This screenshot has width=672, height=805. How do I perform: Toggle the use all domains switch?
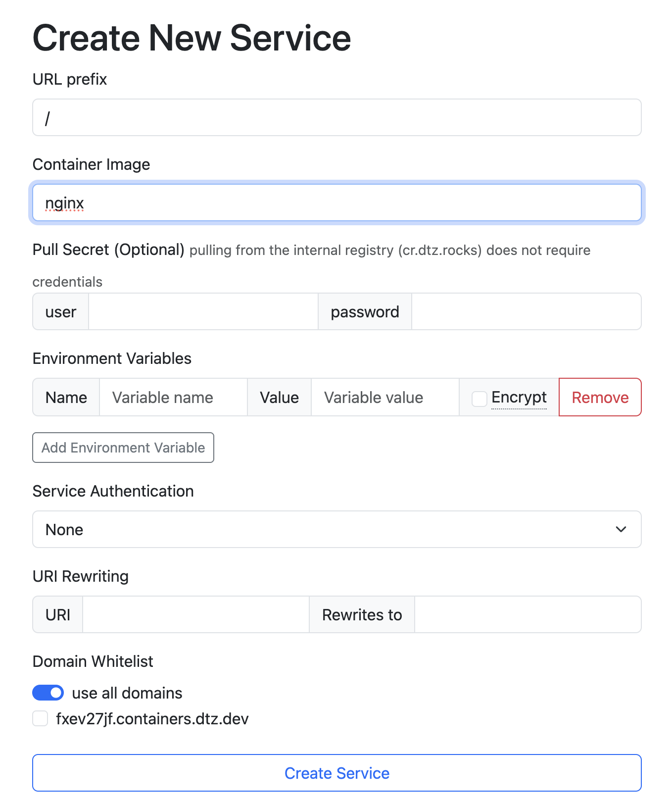tap(48, 693)
